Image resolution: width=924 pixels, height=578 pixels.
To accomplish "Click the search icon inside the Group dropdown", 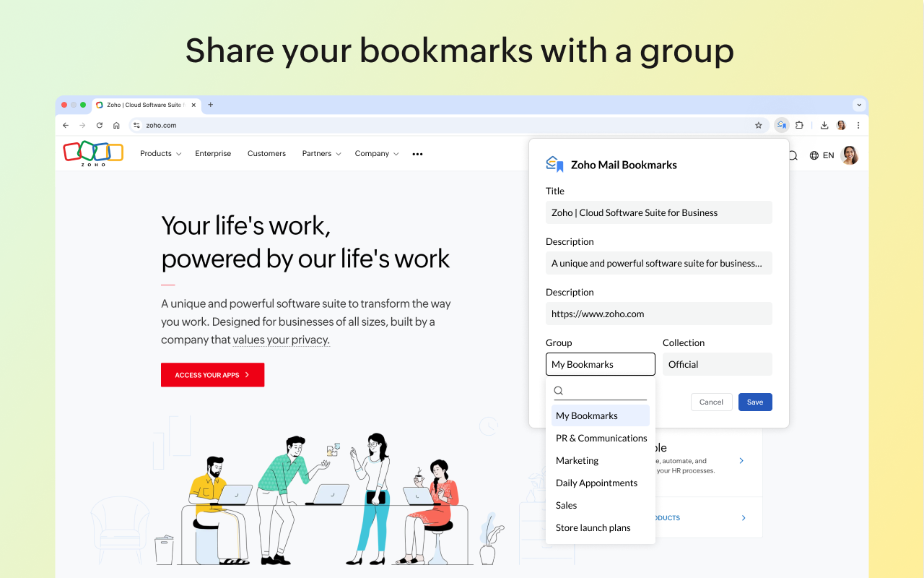I will [558, 390].
